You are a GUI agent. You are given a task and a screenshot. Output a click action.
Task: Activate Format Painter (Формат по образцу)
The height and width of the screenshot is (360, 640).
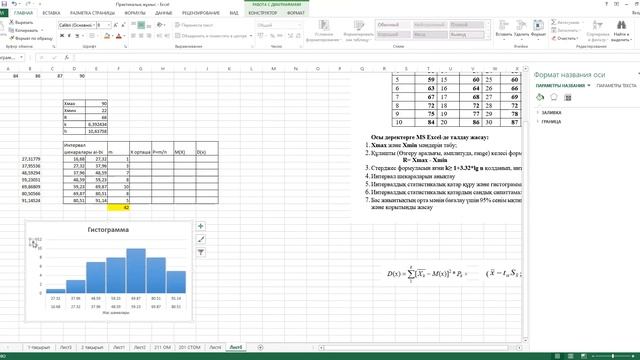pos(31,38)
